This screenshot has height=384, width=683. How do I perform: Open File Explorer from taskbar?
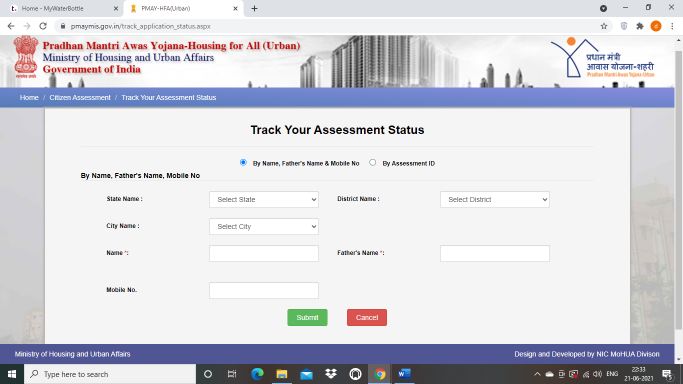pyautogui.click(x=282, y=374)
